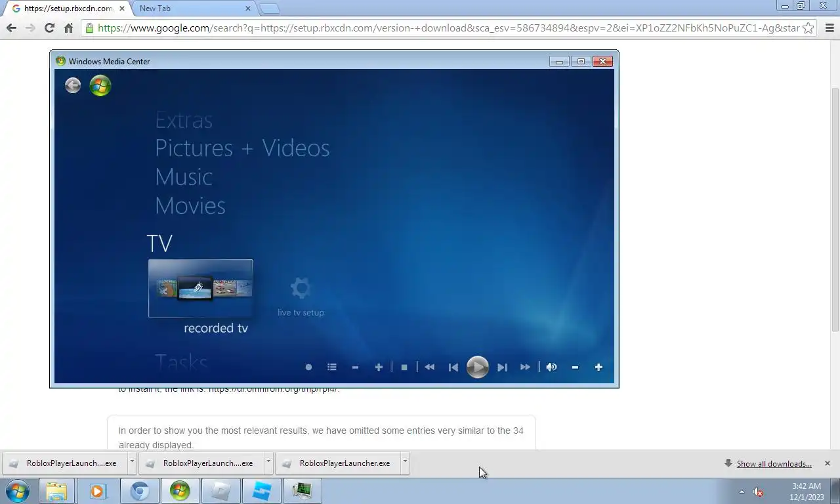
Task: Increase the Media Center volume
Action: 598,367
